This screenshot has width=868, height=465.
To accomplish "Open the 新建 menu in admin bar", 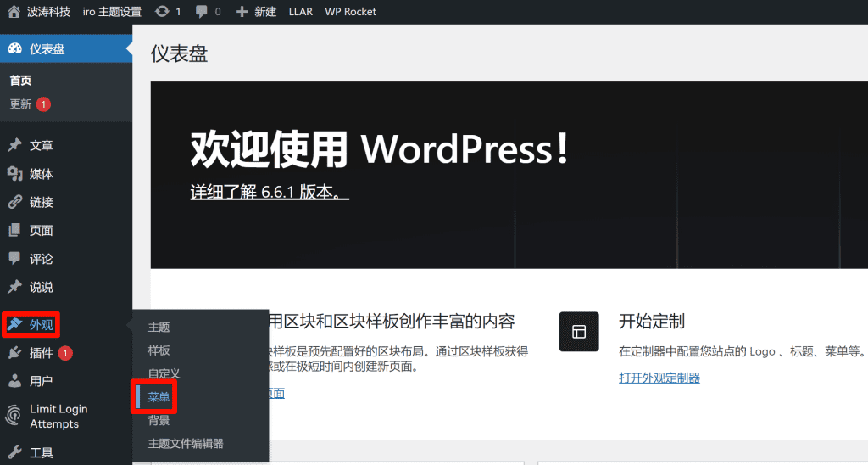I will [265, 12].
